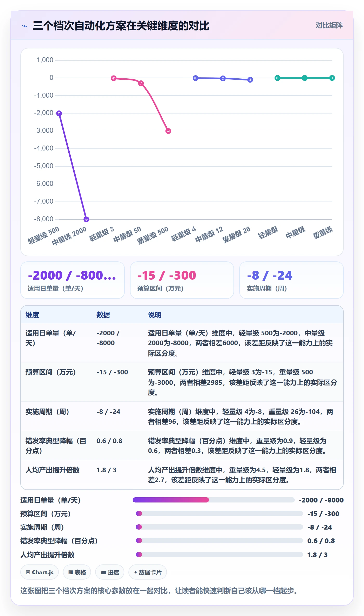This screenshot has width=364, height=616.
Task: Click the "说明" table column header
Action: pyautogui.click(x=155, y=315)
